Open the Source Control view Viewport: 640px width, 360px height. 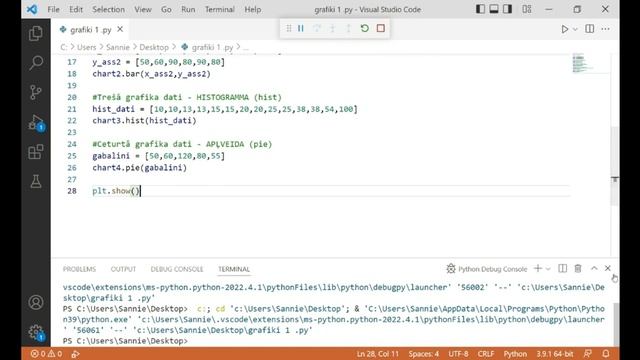(36, 92)
